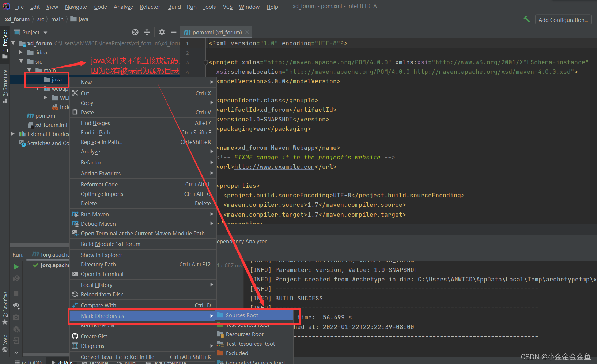Click the Collapse All icon in Project panel

(147, 32)
